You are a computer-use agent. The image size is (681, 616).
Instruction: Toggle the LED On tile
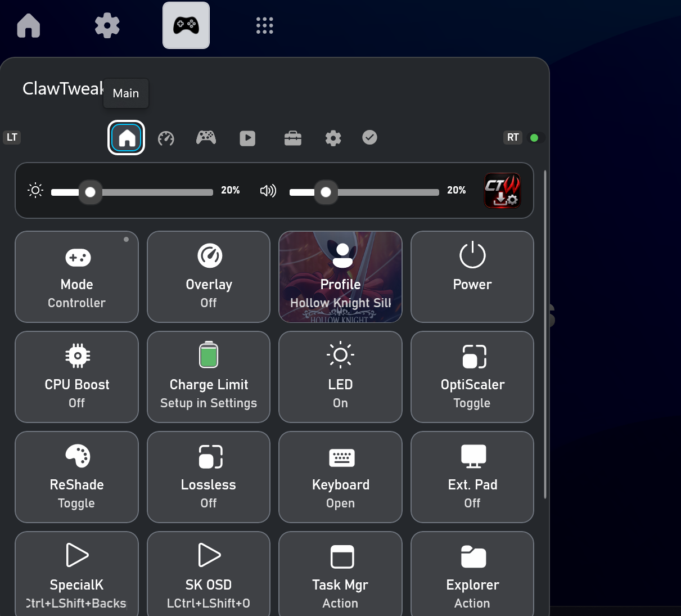pyautogui.click(x=340, y=377)
